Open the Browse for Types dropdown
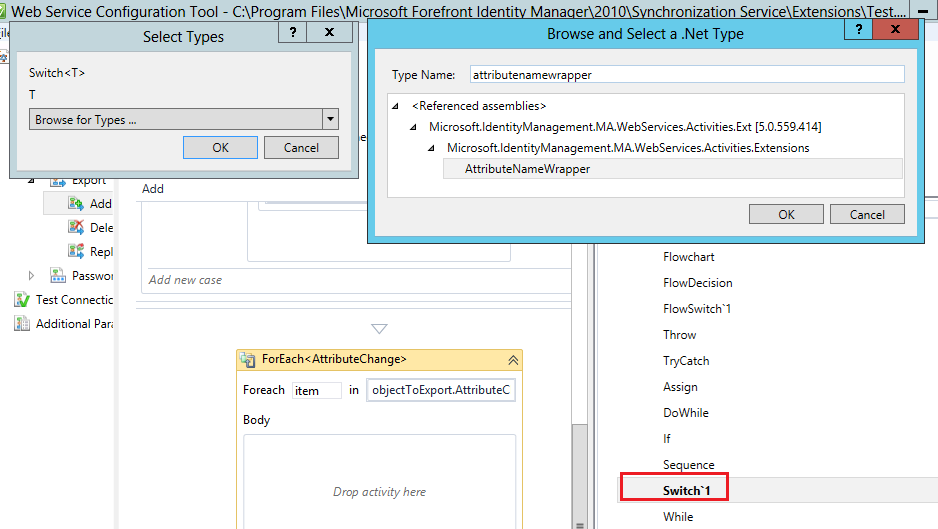Viewport: 938px width, 529px height. click(330, 119)
